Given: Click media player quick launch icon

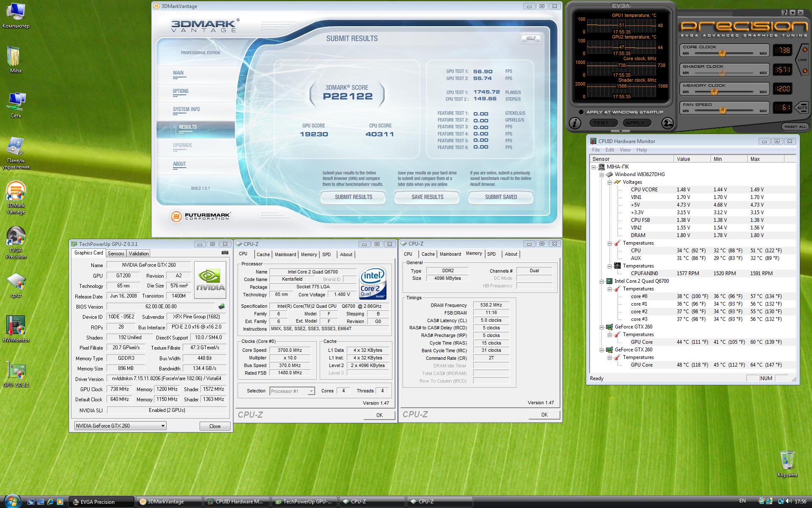Looking at the screenshot, I should point(60,502).
